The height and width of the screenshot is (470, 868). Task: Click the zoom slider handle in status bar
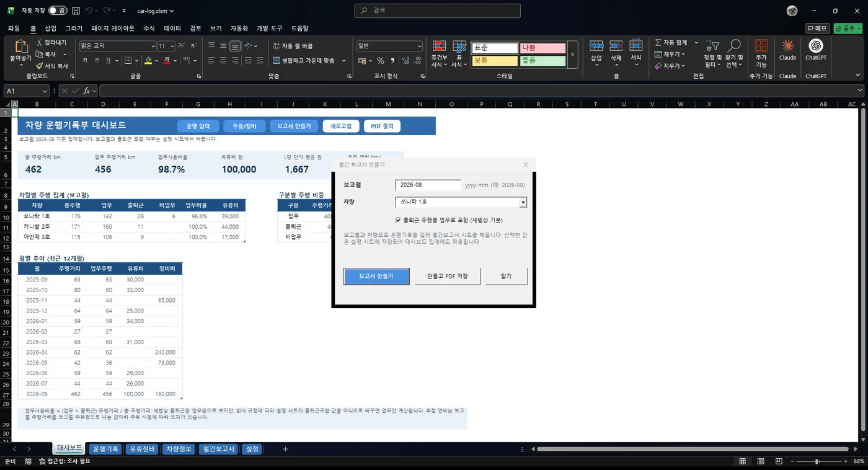point(817,461)
